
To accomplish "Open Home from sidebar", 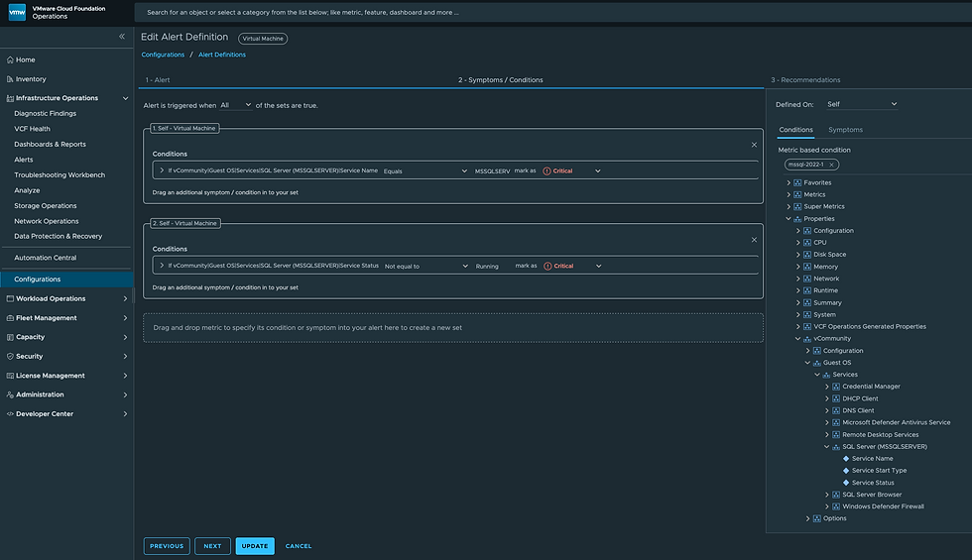I will pyautogui.click(x=26, y=60).
